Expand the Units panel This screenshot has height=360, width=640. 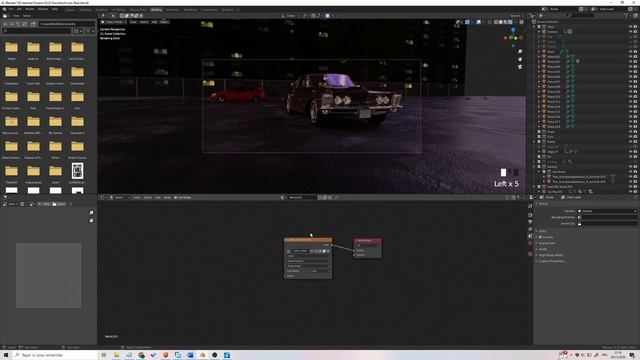click(x=541, y=231)
